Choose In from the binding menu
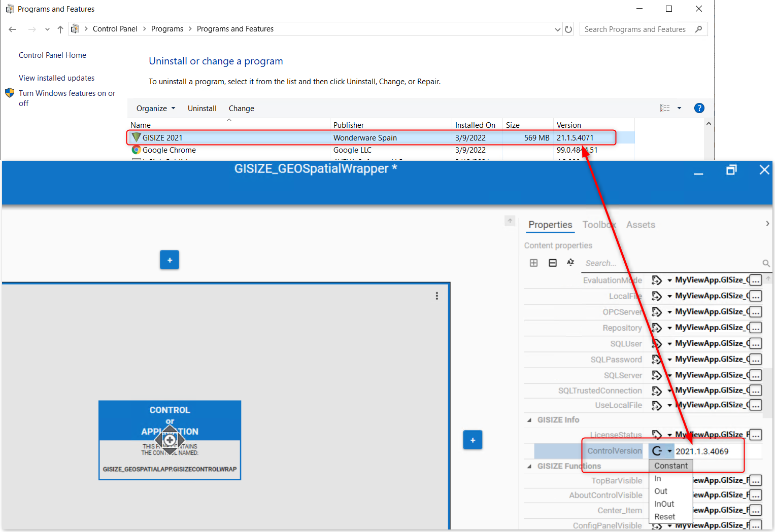Image resolution: width=775 pixels, height=532 pixels. pos(671,479)
